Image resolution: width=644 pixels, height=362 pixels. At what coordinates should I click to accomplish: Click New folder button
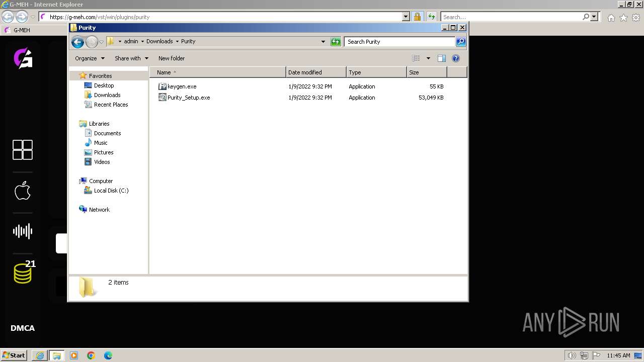(x=172, y=58)
